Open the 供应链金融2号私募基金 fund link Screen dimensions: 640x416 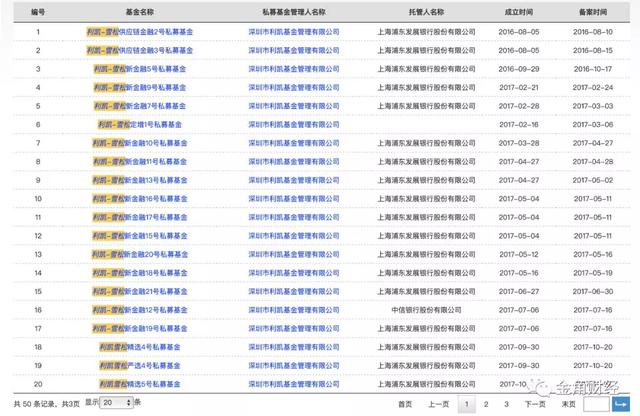(140, 32)
